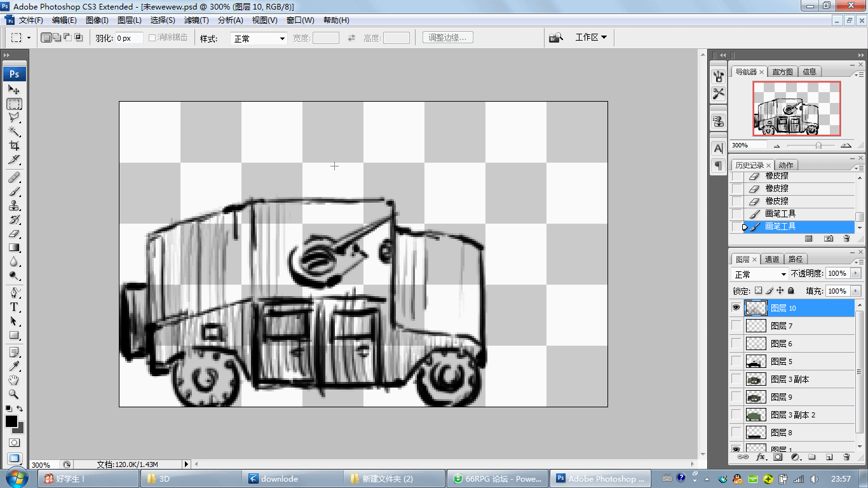Toggle lock transparent pixels
This screenshot has height=488, width=868.
(x=758, y=290)
